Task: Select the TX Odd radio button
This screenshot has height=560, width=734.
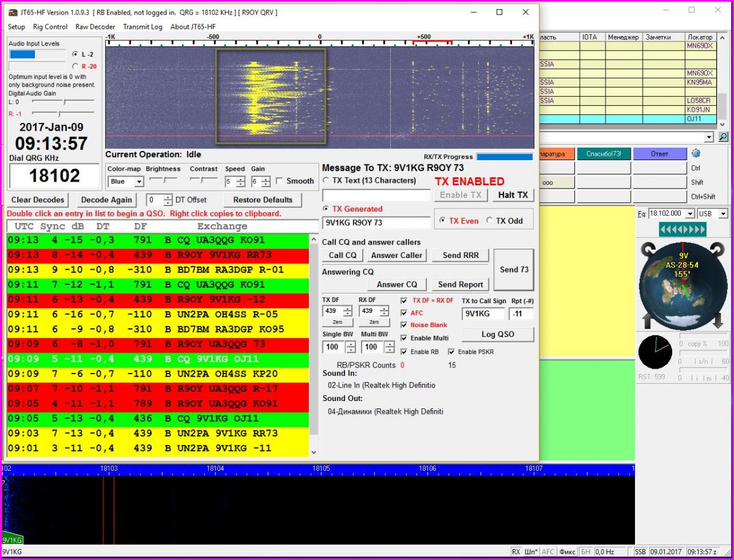Action: tap(490, 221)
